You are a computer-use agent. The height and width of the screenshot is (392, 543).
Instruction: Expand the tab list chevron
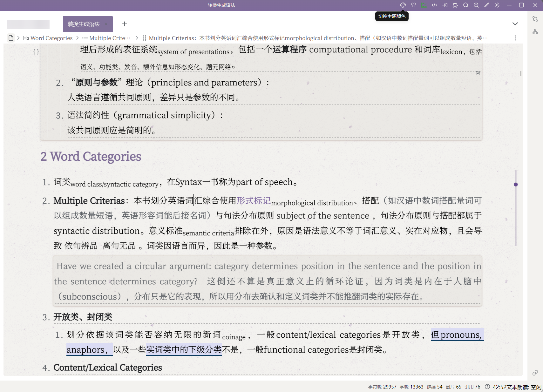515,24
